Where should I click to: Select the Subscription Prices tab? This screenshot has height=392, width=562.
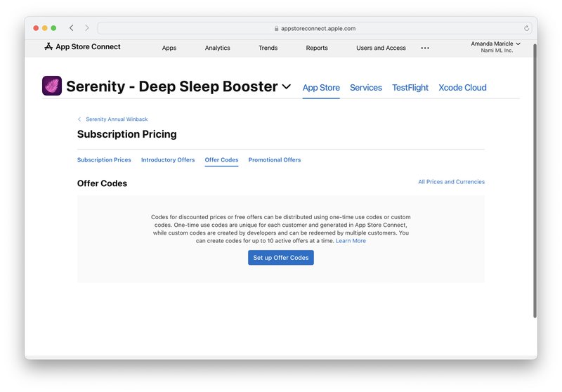click(104, 159)
